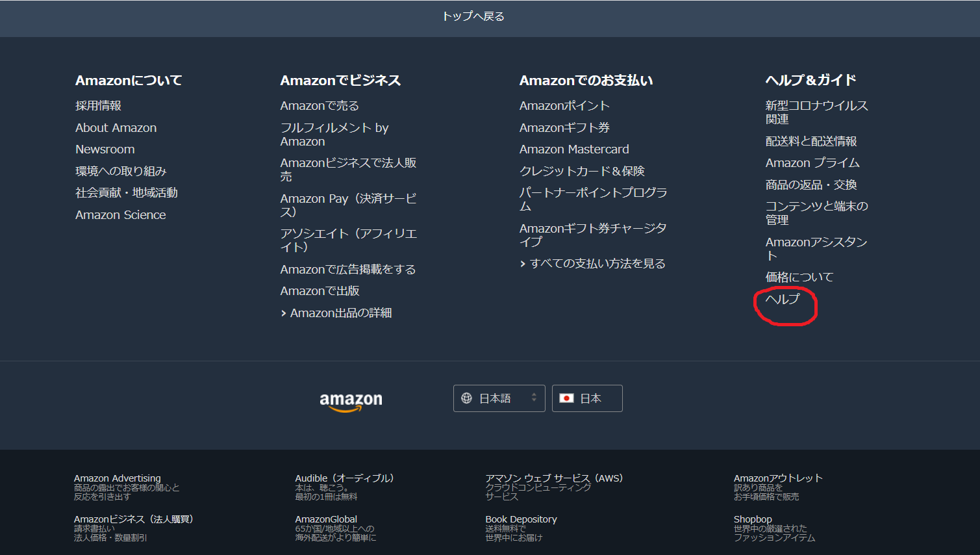Open Amazonビジネスで法人販売 link

tap(349, 170)
